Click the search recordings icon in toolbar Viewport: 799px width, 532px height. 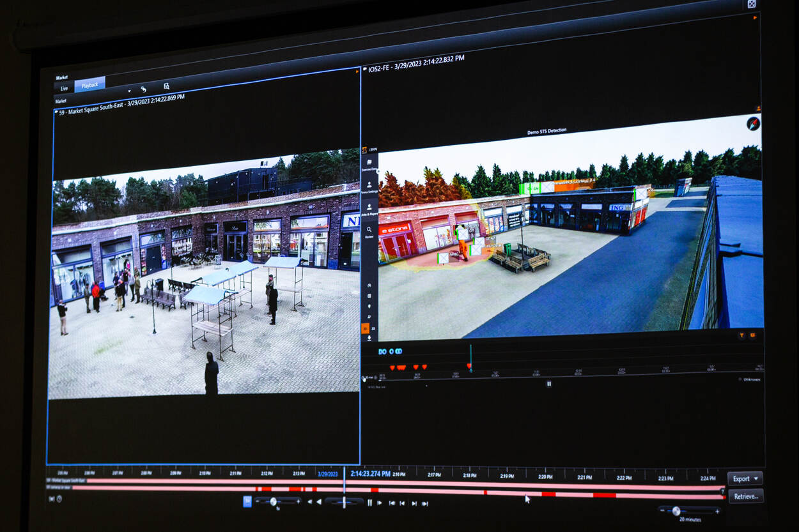166,86
